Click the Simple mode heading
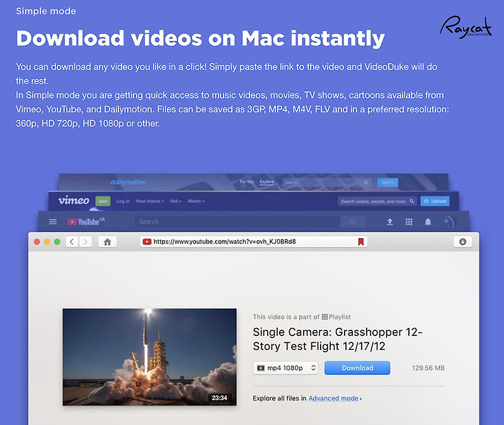Viewport: 504px width, 425px height. 46,11
